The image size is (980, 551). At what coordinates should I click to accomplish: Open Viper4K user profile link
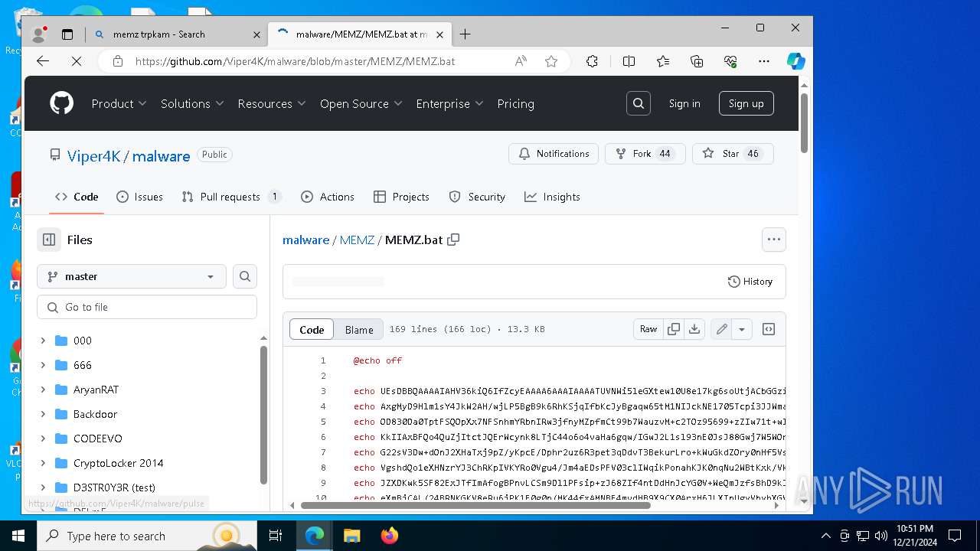(x=94, y=156)
